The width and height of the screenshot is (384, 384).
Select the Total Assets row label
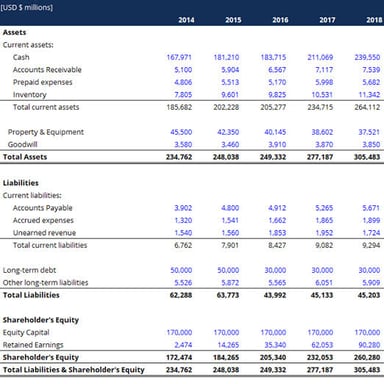pos(25,157)
